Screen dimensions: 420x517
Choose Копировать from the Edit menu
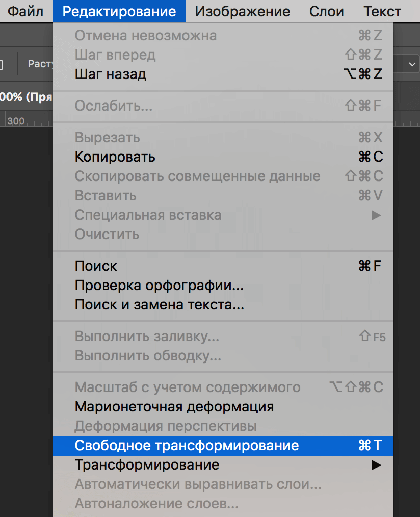pyautogui.click(x=115, y=157)
